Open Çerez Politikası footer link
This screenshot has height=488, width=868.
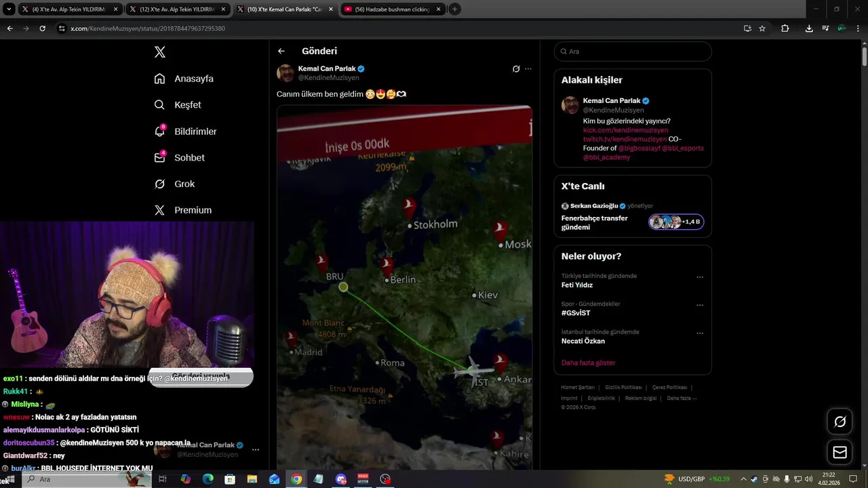tap(669, 387)
